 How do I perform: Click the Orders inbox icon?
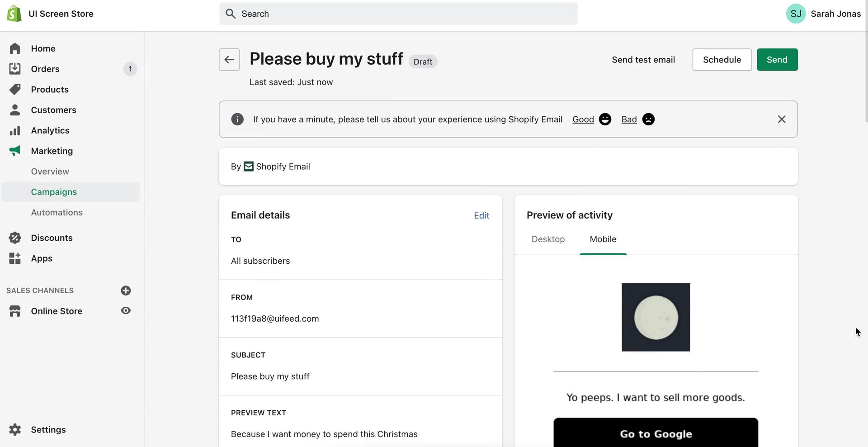click(x=15, y=69)
